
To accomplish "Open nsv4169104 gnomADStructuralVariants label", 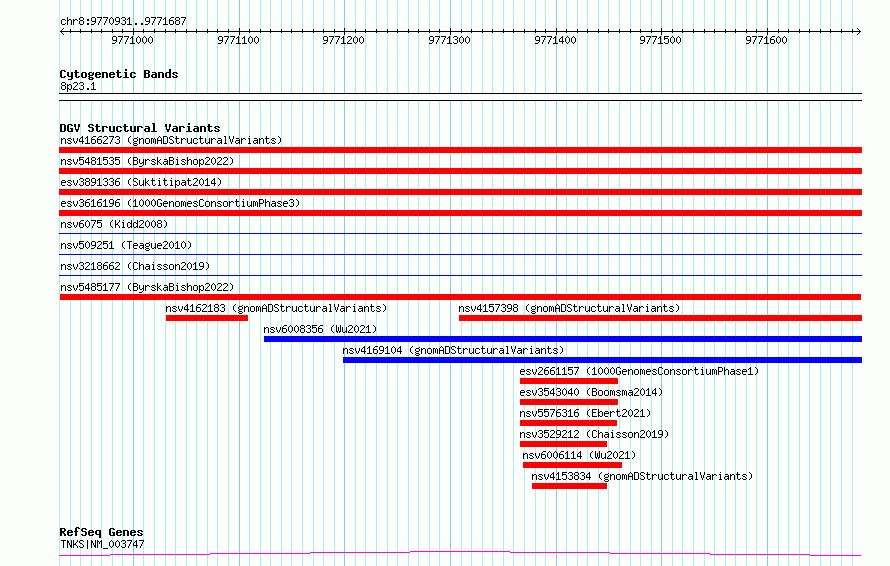I will coord(454,350).
